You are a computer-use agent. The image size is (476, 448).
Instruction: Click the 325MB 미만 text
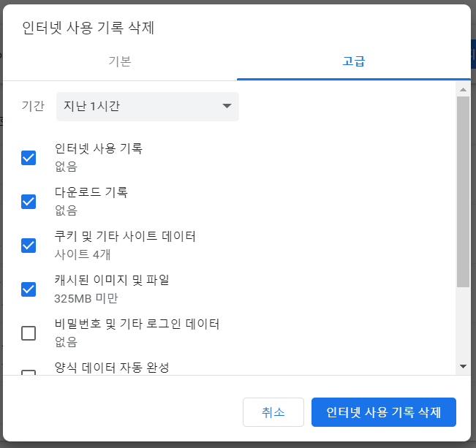pos(86,298)
